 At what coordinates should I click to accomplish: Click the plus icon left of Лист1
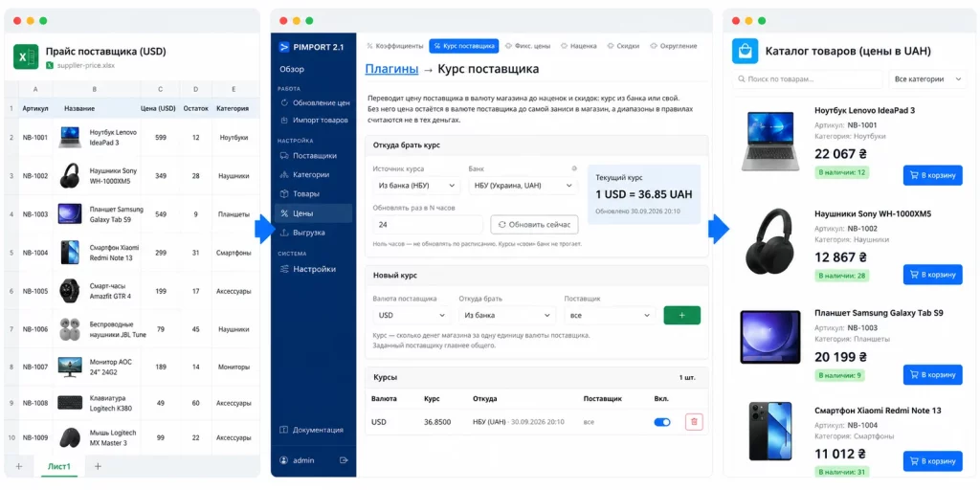click(19, 466)
